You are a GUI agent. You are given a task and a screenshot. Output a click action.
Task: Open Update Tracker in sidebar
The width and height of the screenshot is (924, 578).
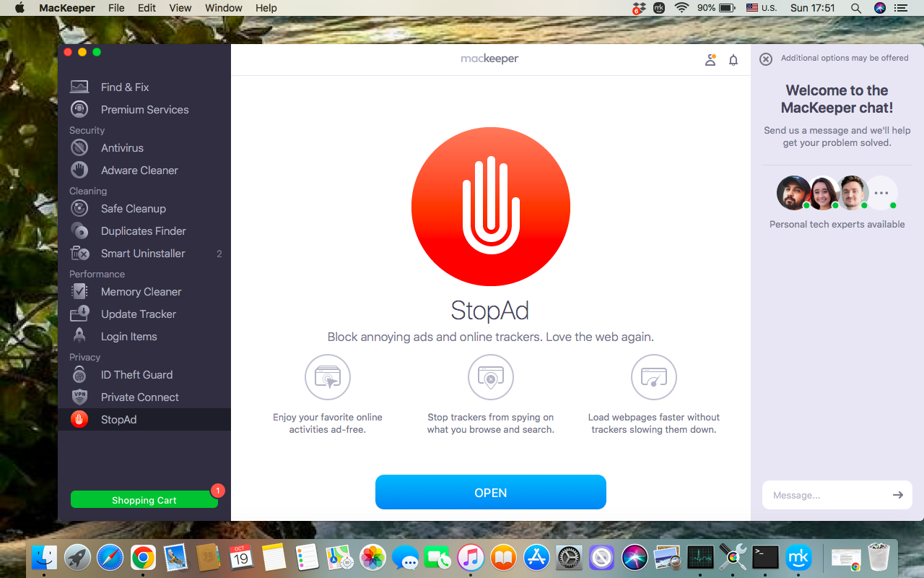point(137,314)
